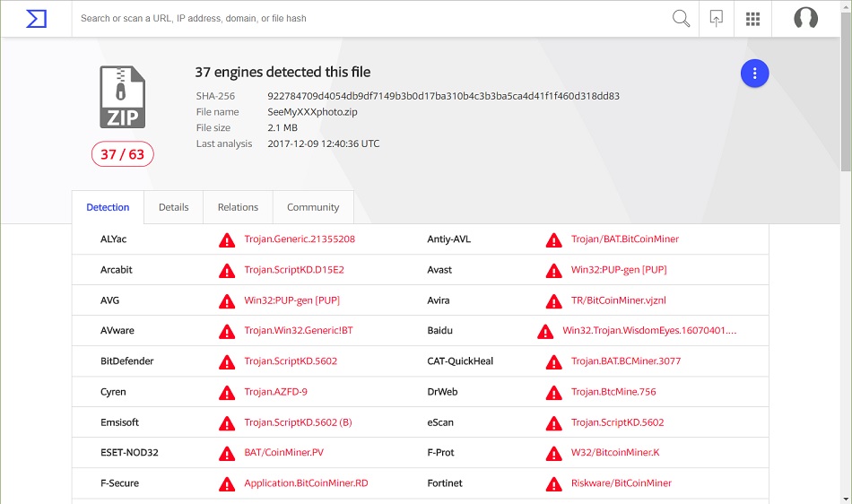Select the SHA-256 hash value
Viewport: 852px width, 504px height.
[x=443, y=96]
